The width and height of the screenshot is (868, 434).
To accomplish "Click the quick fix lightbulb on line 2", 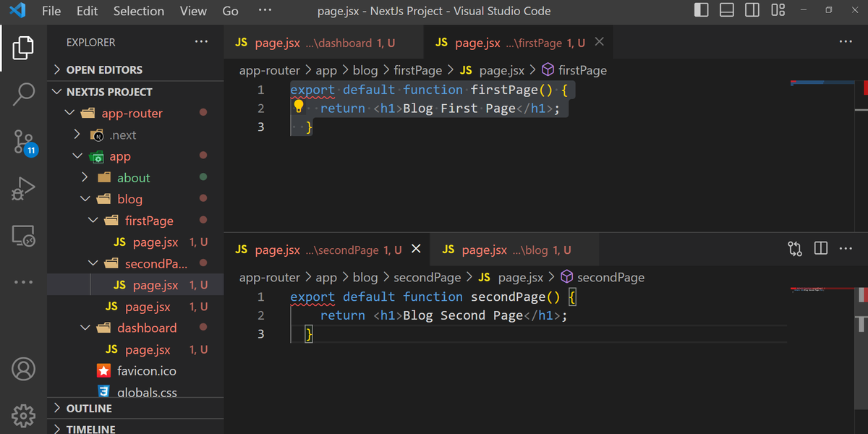I will [x=299, y=106].
